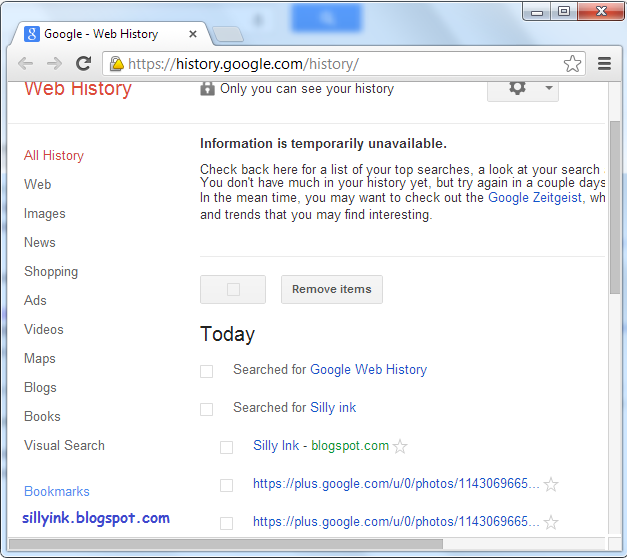Check the first plus.google.com photos box
Viewport: 627px width, 558px height.
[x=226, y=485]
